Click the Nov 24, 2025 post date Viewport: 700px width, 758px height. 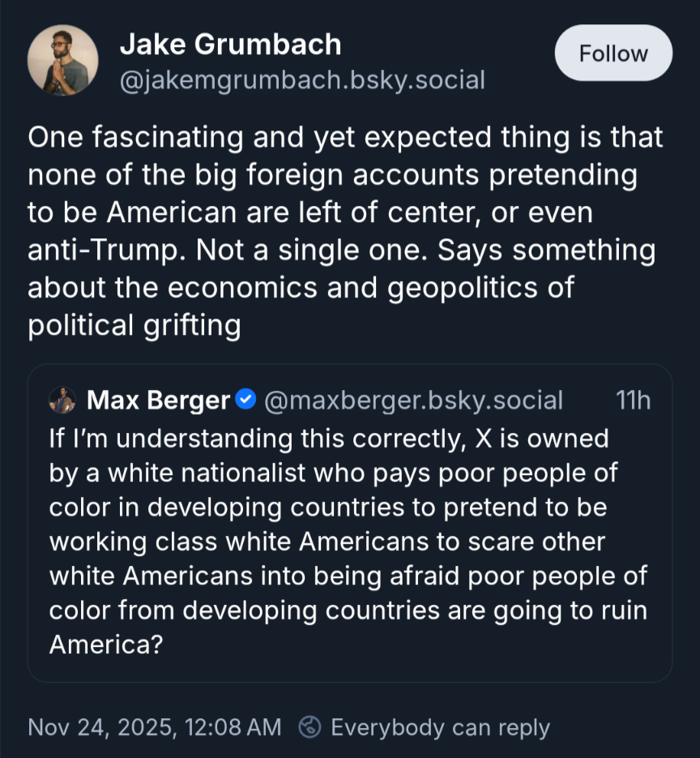click(155, 727)
